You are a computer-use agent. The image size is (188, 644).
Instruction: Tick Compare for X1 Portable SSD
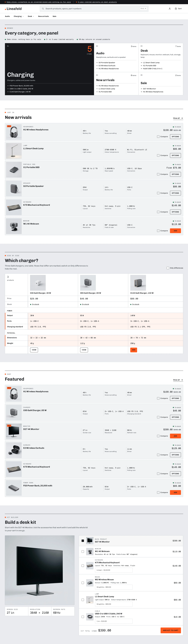158,174
